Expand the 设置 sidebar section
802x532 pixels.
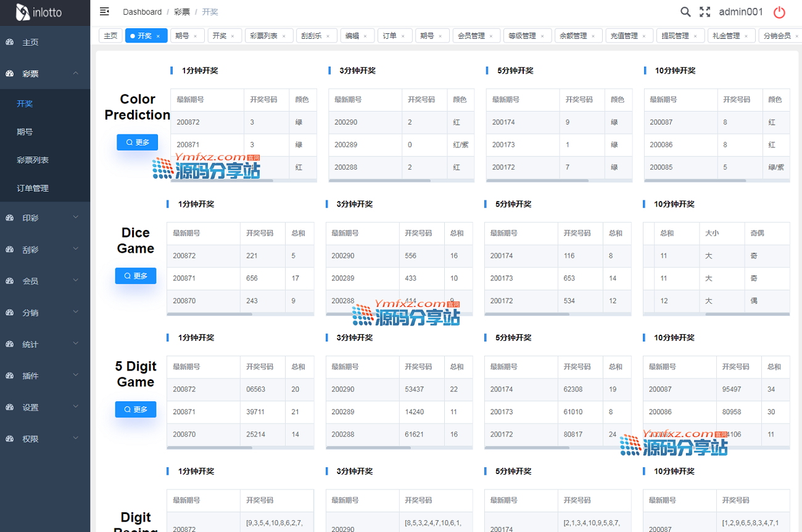(75, 407)
